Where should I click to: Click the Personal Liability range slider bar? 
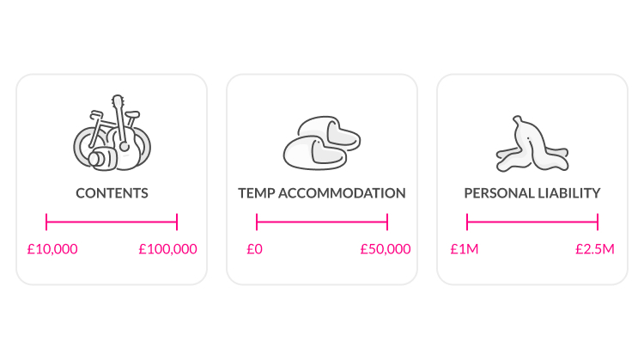tap(532, 222)
